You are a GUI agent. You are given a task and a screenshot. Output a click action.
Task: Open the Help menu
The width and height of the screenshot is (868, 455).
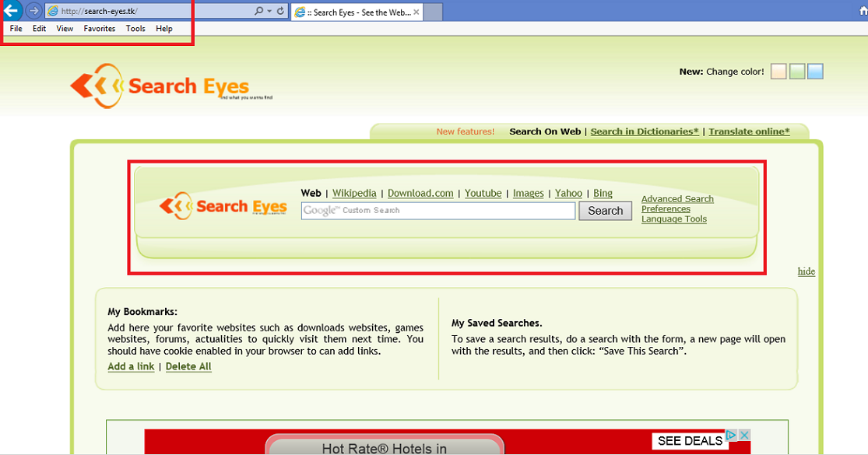pos(163,29)
